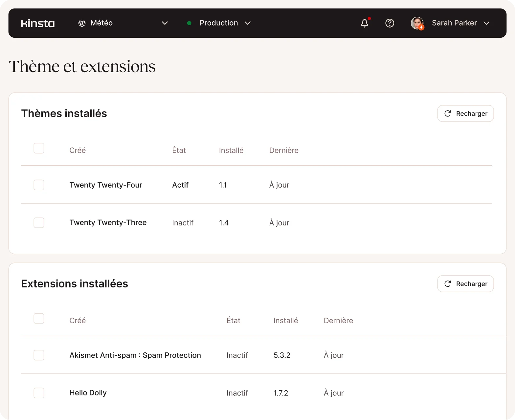Image resolution: width=515 pixels, height=420 pixels.
Task: Check the Twenty Twenty-Three theme checkbox
Action: pyautogui.click(x=39, y=222)
